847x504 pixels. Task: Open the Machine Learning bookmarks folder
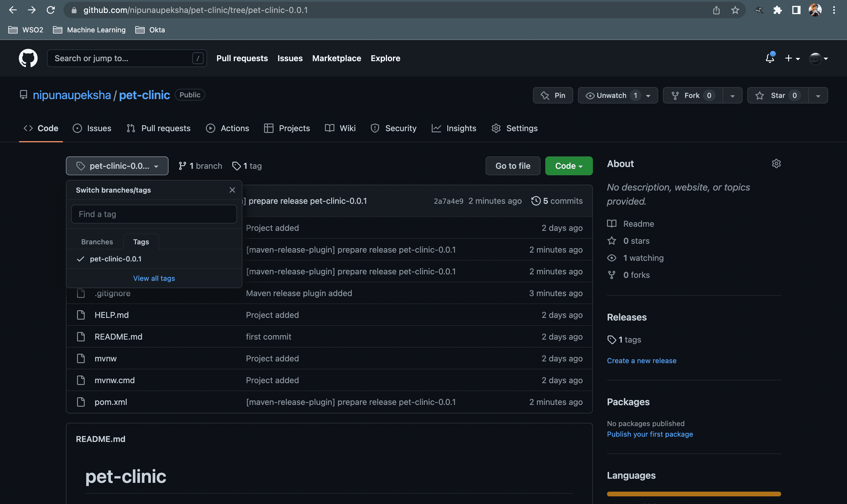90,29
